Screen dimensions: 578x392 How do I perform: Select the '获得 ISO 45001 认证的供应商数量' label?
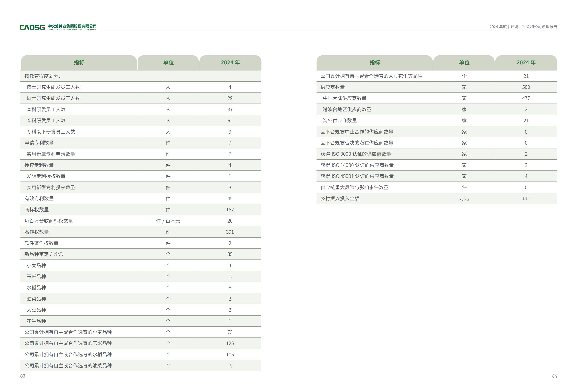357,176
